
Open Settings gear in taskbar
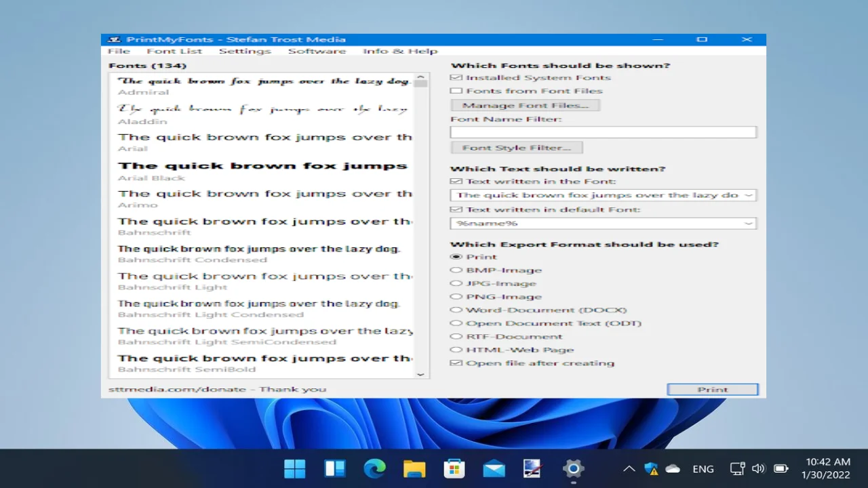point(573,468)
